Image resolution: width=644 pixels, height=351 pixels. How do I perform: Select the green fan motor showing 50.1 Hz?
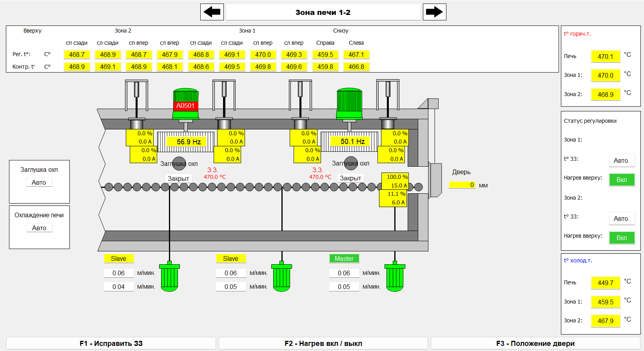(349, 104)
